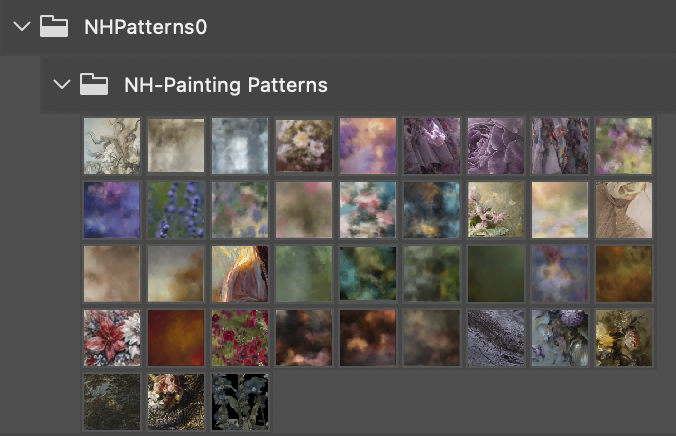Select the NHPatterns0 group label
This screenshot has height=436, width=676.
pos(145,27)
